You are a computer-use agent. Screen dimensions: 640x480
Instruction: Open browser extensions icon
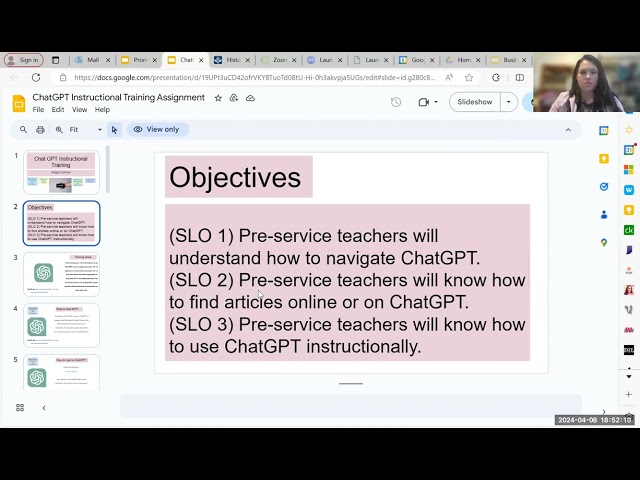point(496,78)
